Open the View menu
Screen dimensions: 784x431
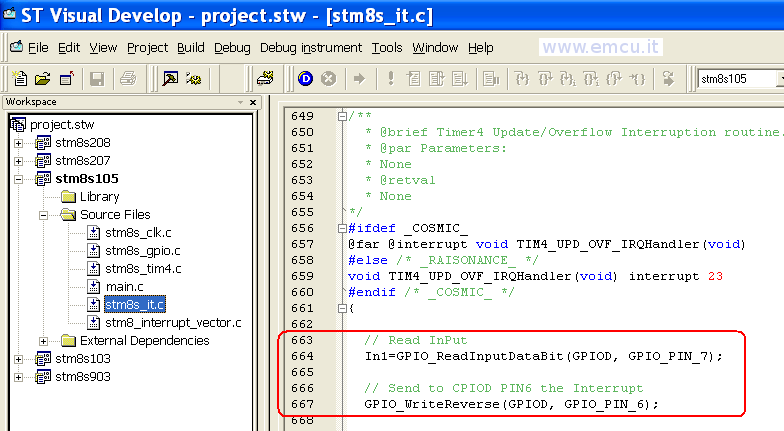point(103,48)
